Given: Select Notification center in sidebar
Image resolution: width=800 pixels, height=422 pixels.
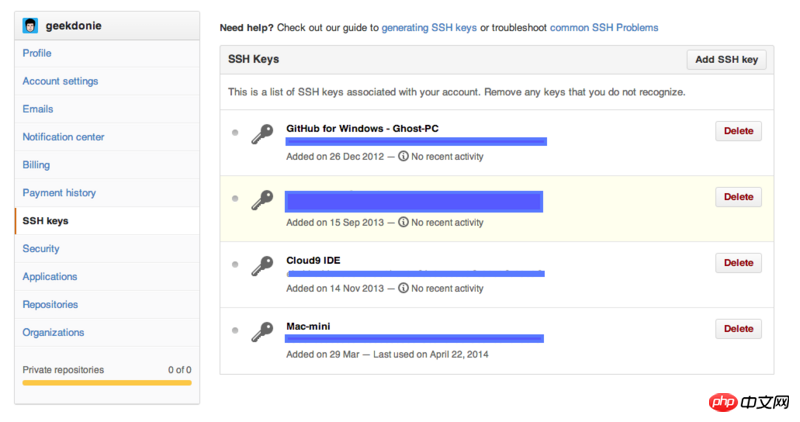Looking at the screenshot, I should pyautogui.click(x=63, y=137).
